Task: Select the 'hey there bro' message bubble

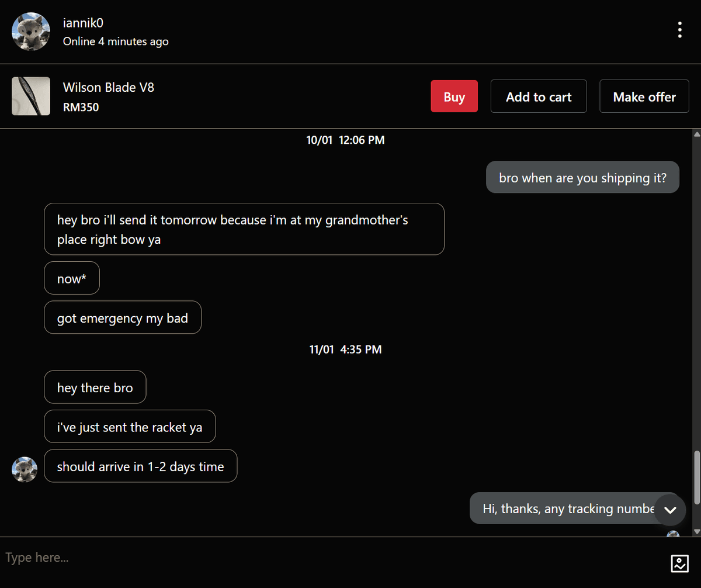Action: coord(95,387)
